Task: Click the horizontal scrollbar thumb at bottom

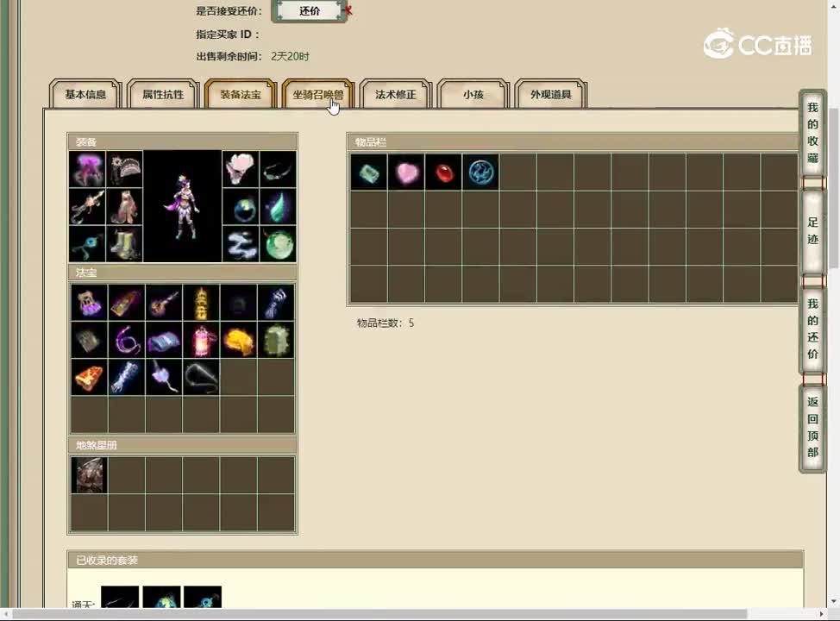Action: pos(379,613)
